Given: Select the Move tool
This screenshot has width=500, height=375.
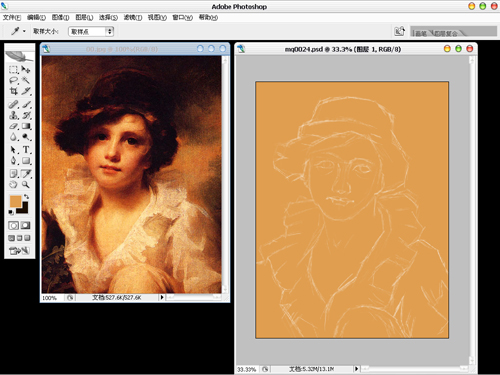Looking at the screenshot, I should (x=26, y=69).
